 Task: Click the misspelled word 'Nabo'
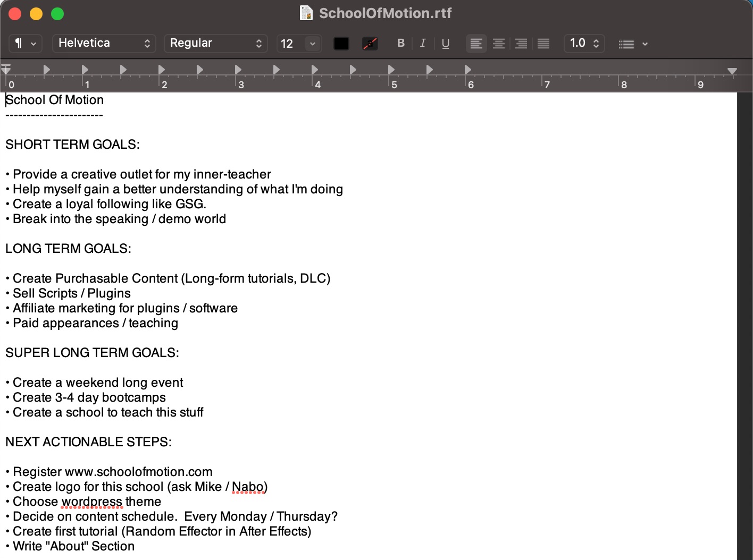[248, 487]
